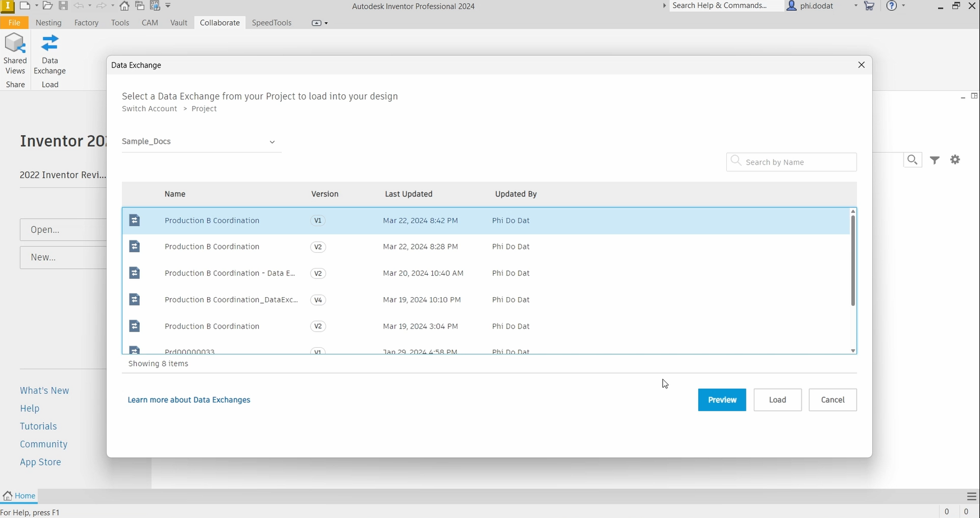The width and height of the screenshot is (980, 518).
Task: Open Learn more about Data Exchanges link
Action: tap(189, 400)
